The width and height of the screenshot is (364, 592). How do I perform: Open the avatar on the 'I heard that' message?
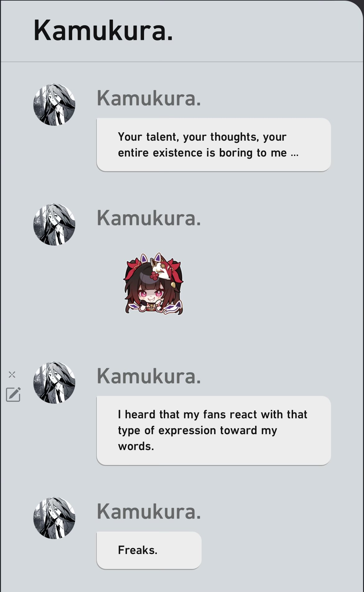(54, 383)
